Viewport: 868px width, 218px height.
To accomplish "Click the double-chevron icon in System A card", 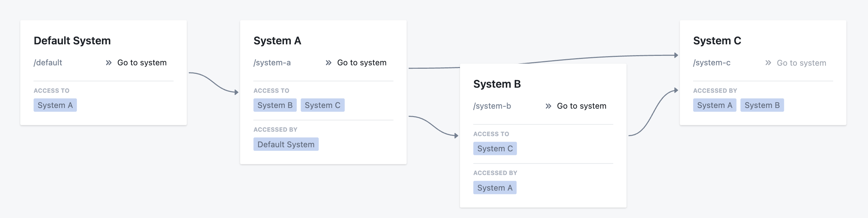I will (328, 63).
